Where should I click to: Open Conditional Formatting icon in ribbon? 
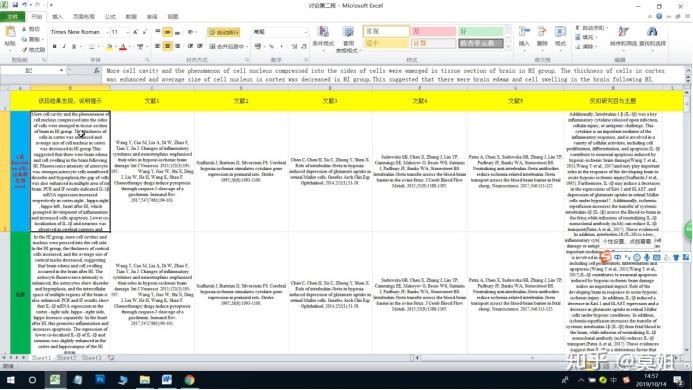(x=324, y=32)
